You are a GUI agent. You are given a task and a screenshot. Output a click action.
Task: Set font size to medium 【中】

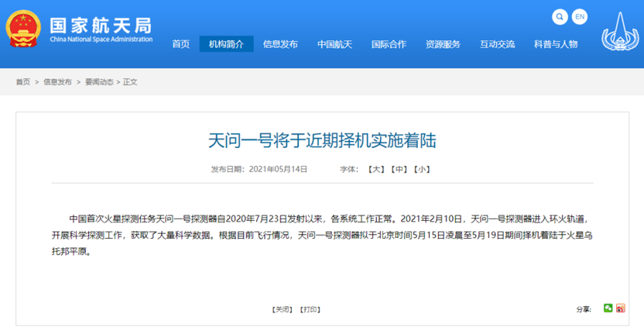pyautogui.click(x=399, y=170)
